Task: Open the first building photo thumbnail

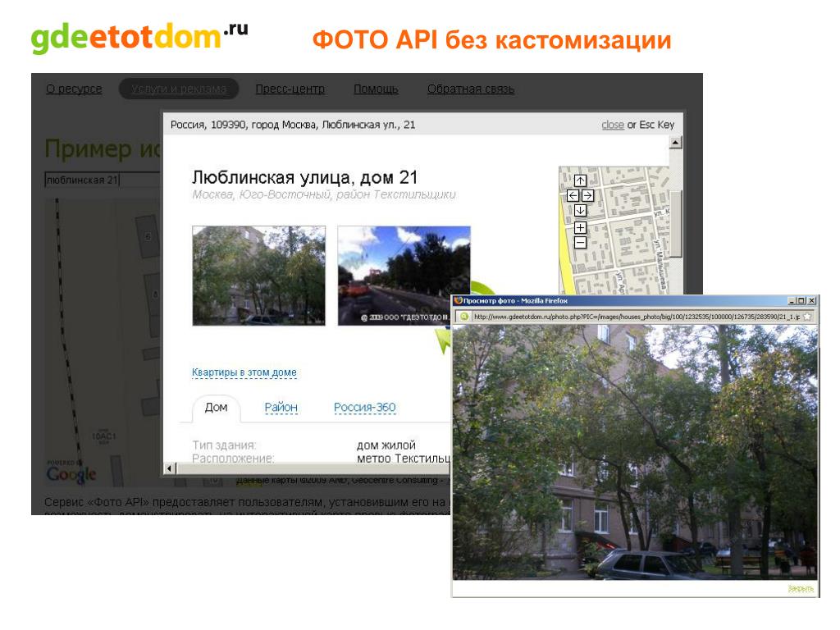Action: pos(258,276)
